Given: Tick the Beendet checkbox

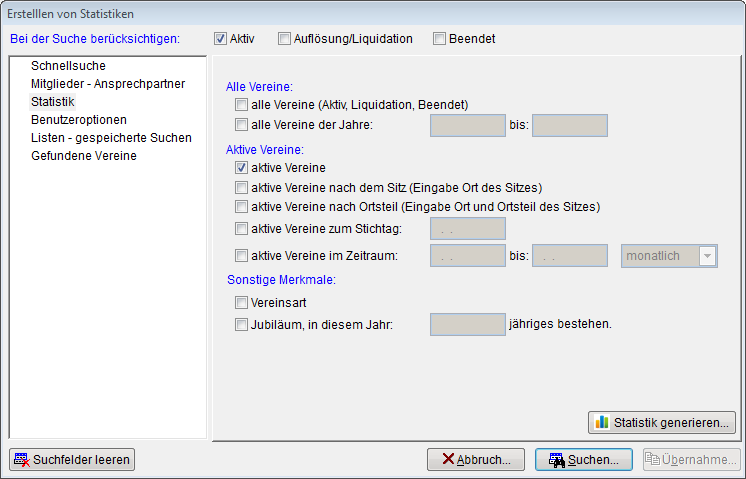Looking at the screenshot, I should (440, 39).
